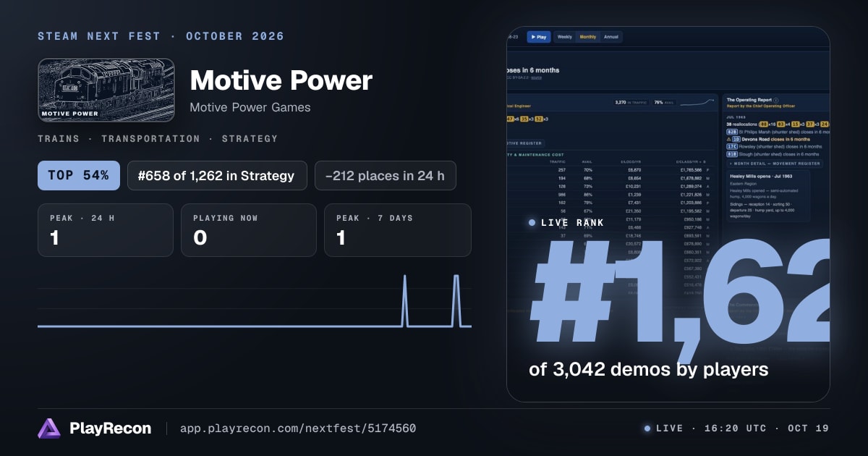Click the first spike on the player chart
The height and width of the screenshot is (456, 868).
pos(404,300)
